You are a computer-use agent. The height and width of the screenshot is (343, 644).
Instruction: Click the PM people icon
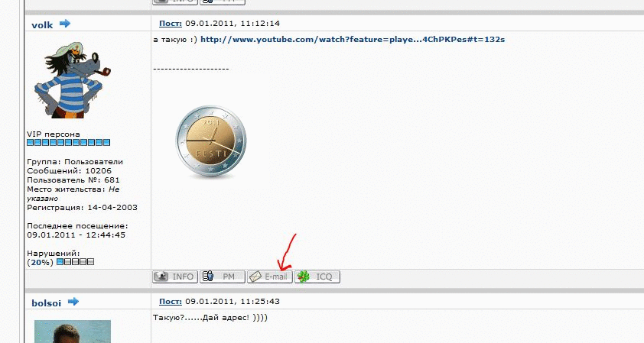[x=208, y=276]
